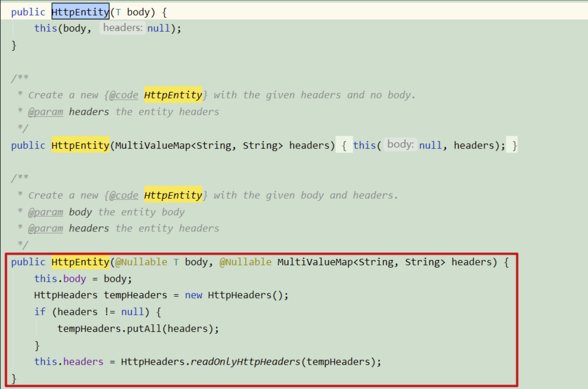Click the @param headers link in second Javadoc
588x389 pixels.
point(45,228)
